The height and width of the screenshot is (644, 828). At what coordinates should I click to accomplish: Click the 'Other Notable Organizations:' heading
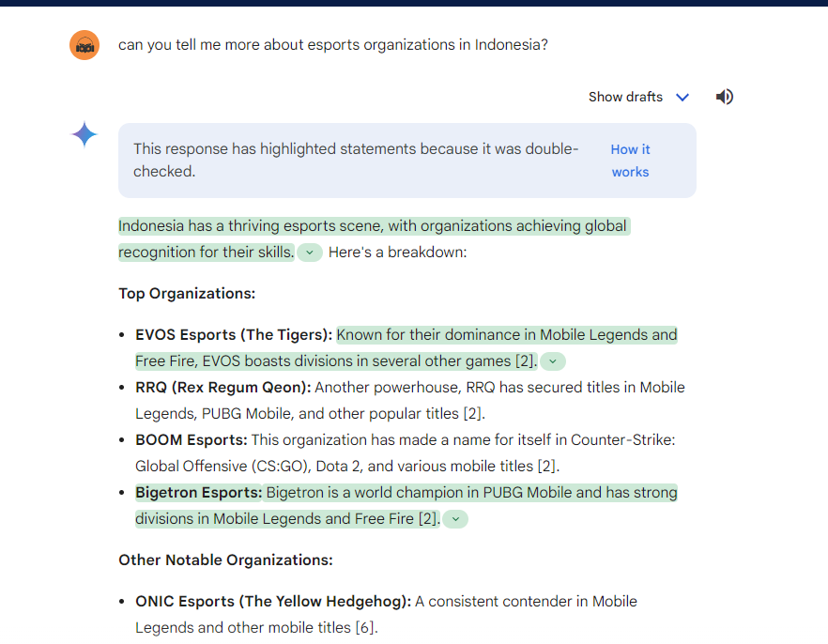[x=225, y=560]
